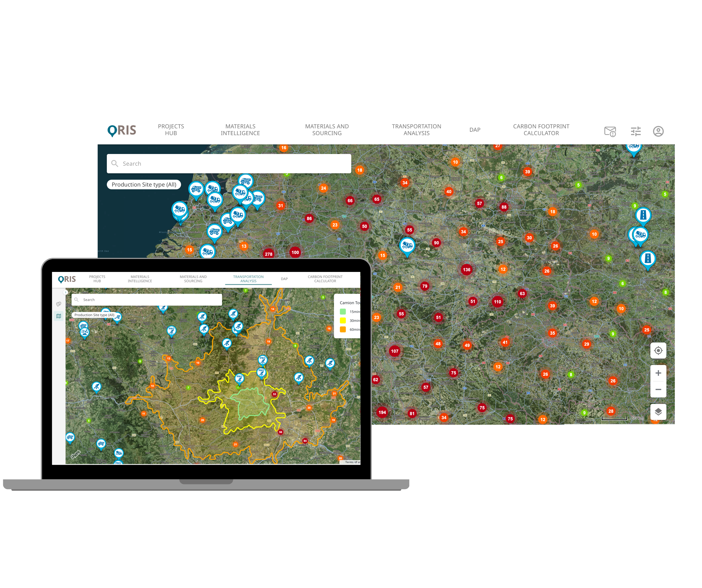Open the Projects Hub tab in top navigation
Viewport: 702px width, 588px height.
(171, 130)
